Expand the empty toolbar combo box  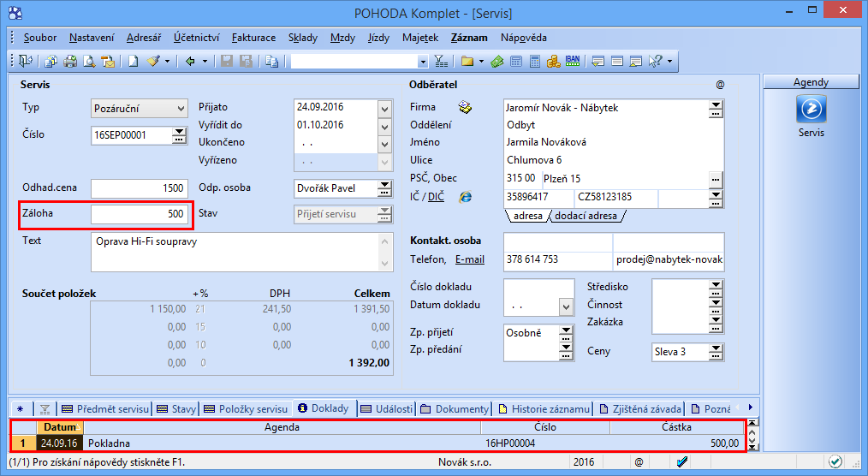point(423,62)
